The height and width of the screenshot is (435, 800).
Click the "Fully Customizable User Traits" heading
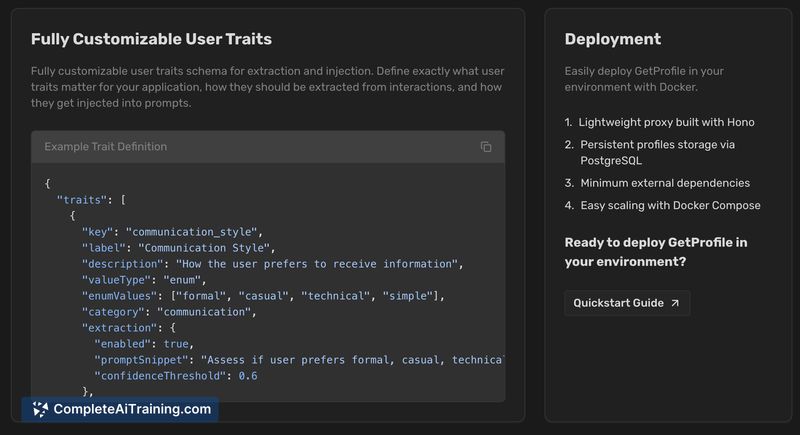click(151, 39)
